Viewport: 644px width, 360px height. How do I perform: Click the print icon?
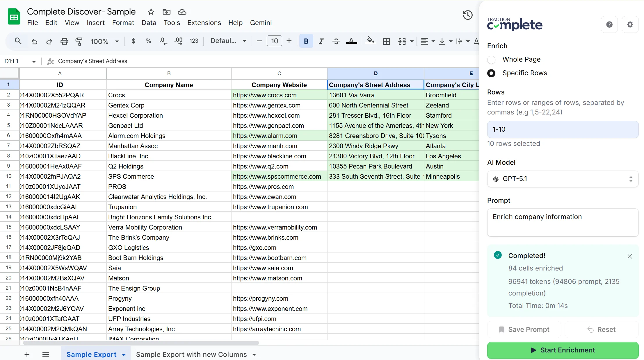pyautogui.click(x=64, y=41)
